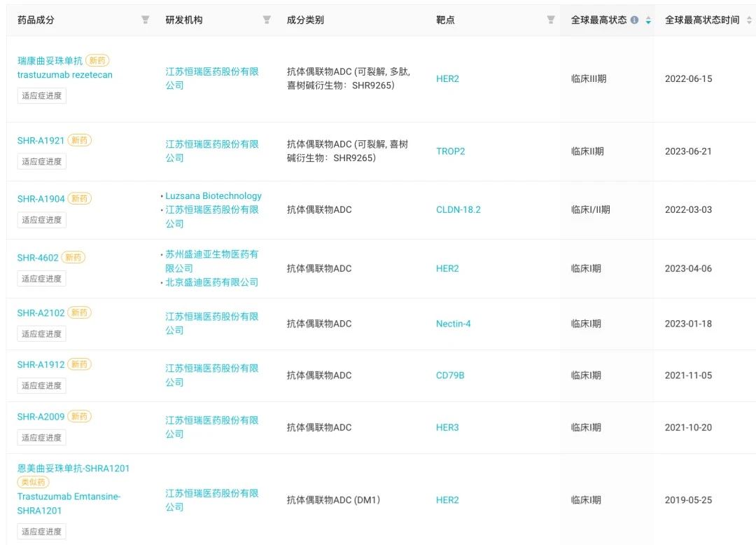Click 成分类别 column header
The width and height of the screenshot is (756, 545).
tap(305, 20)
